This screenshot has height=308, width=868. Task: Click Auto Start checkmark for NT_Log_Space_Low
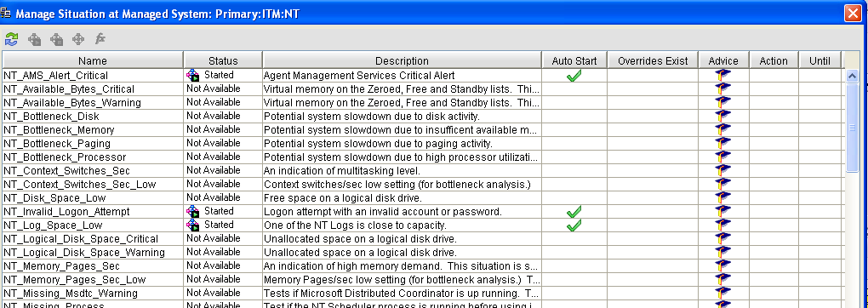pyautogui.click(x=574, y=225)
